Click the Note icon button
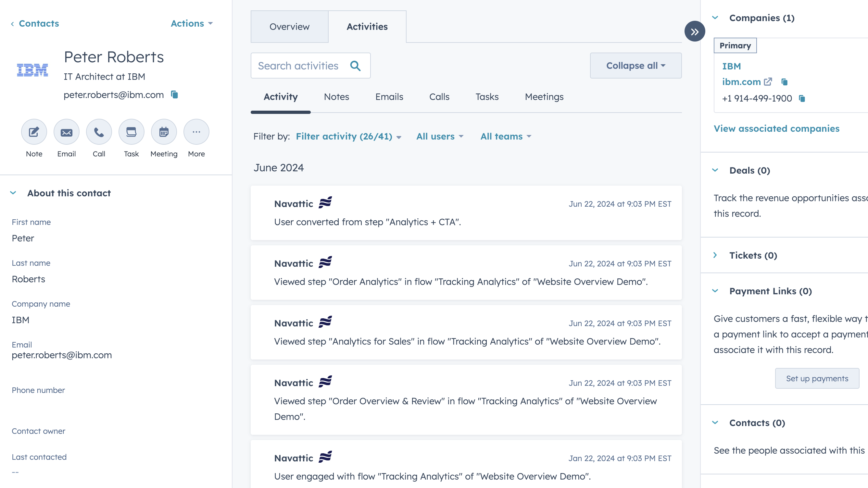The height and width of the screenshot is (488, 868). point(34,132)
